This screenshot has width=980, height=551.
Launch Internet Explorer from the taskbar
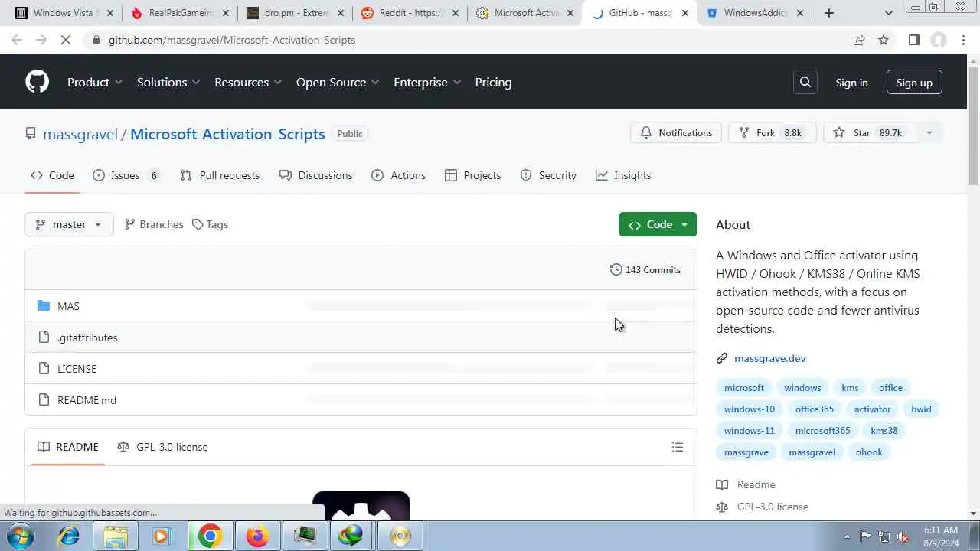tap(70, 536)
